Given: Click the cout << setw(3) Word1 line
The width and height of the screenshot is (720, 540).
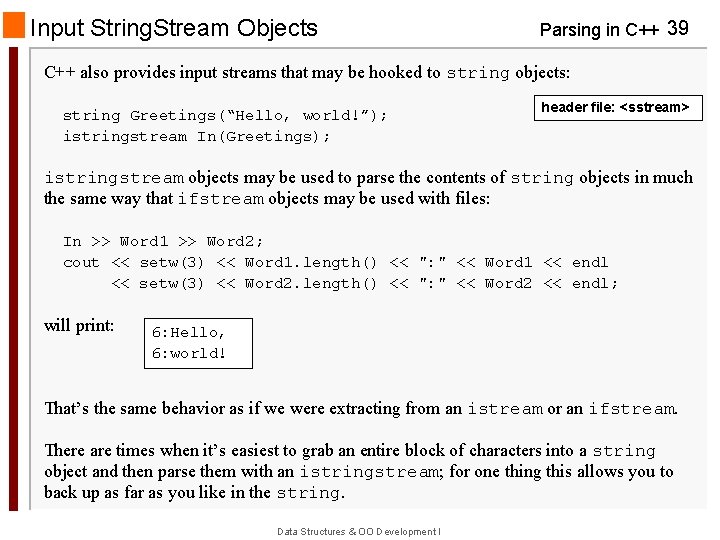Looking at the screenshot, I should pos(335,262).
